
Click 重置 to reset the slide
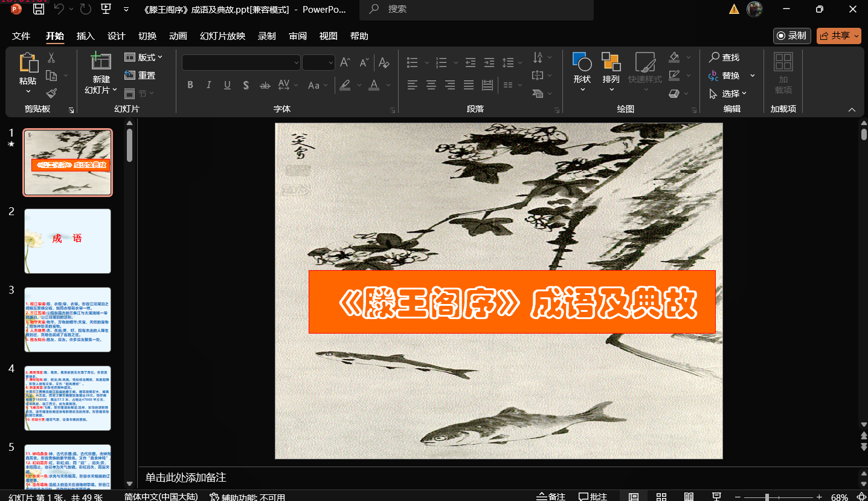coord(140,76)
